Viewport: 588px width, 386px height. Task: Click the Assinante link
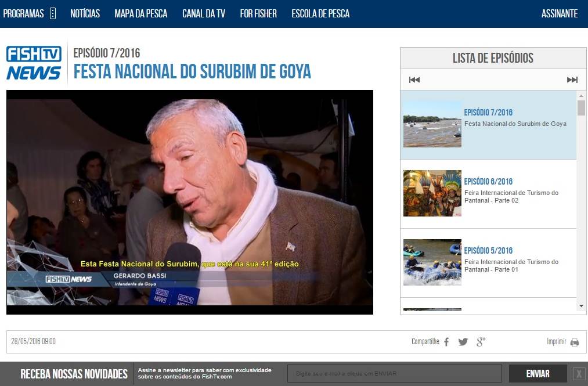click(x=559, y=13)
